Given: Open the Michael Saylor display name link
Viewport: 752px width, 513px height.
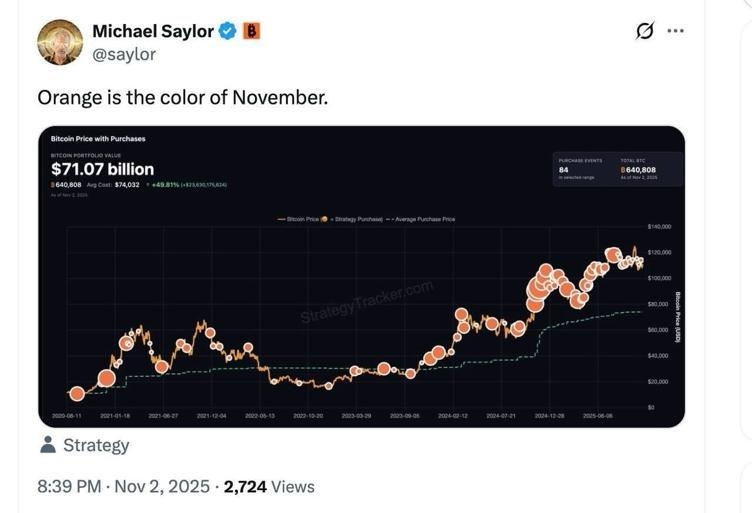Looking at the screenshot, I should 152,31.
